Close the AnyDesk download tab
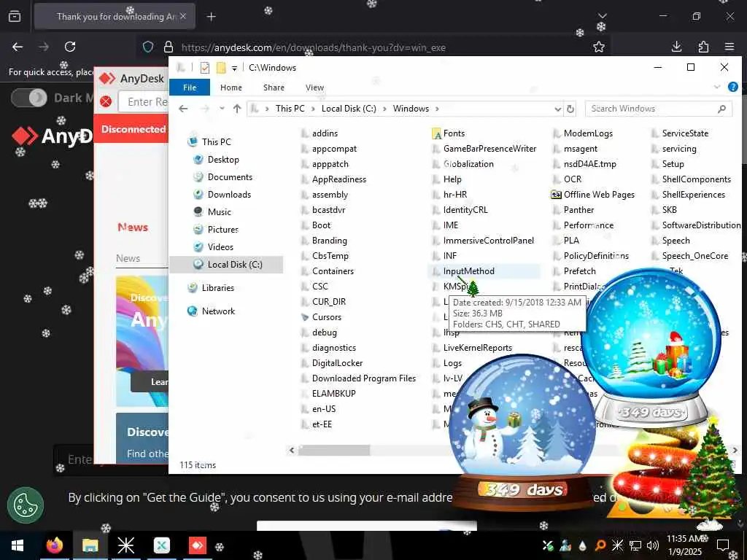 183,16
